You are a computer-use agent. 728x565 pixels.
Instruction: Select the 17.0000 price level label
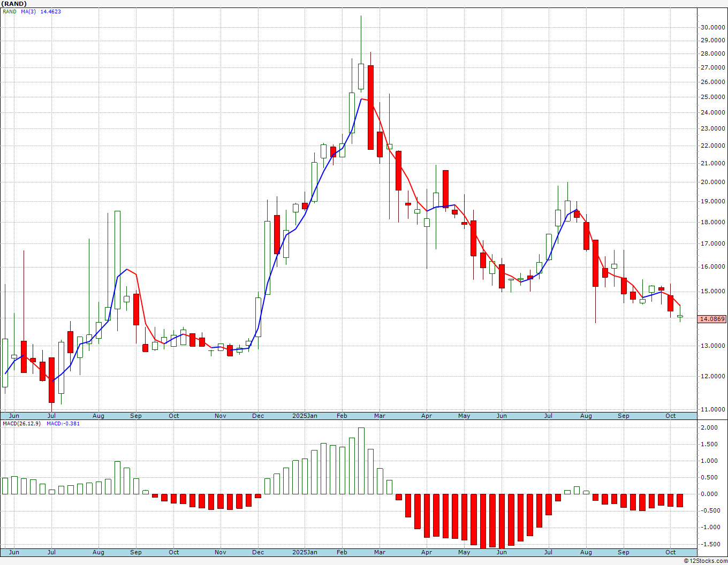coord(712,243)
